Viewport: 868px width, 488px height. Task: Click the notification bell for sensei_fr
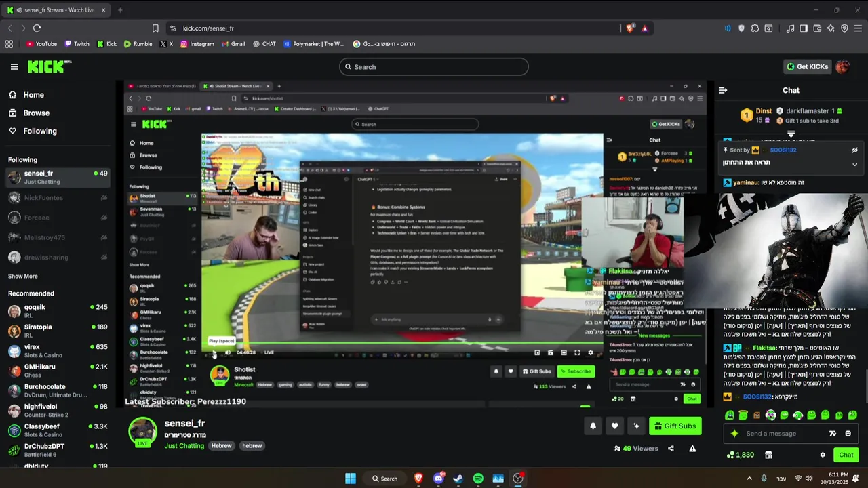click(x=593, y=426)
